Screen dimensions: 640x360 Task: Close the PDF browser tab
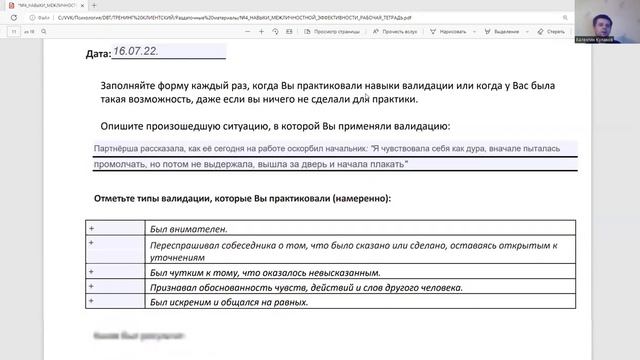(82, 6)
